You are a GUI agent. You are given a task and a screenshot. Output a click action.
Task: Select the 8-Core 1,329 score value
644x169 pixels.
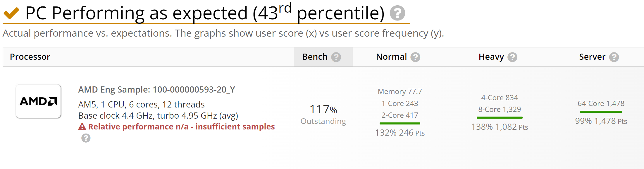(499, 109)
